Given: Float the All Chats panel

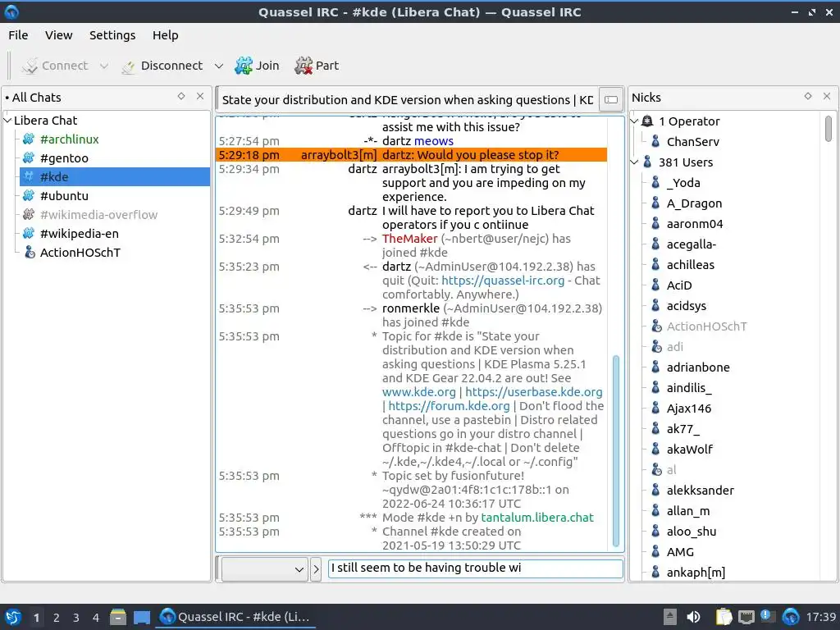Looking at the screenshot, I should 181,96.
